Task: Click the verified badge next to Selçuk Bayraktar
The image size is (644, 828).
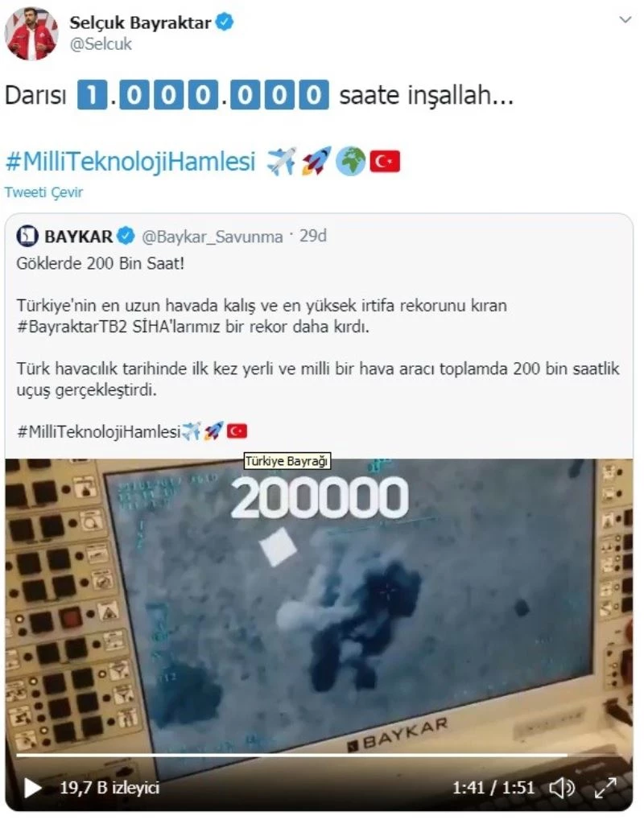Action: 225,23
